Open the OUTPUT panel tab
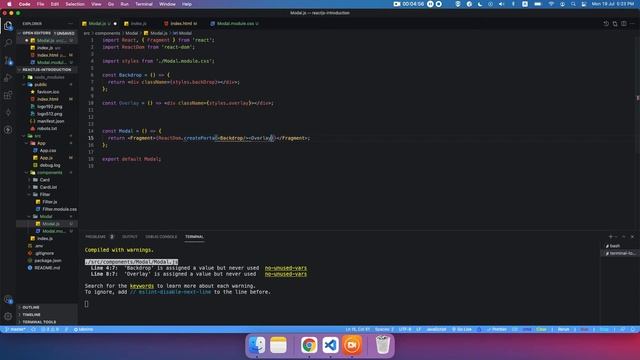Screen dimensions: 640x360 (130, 237)
